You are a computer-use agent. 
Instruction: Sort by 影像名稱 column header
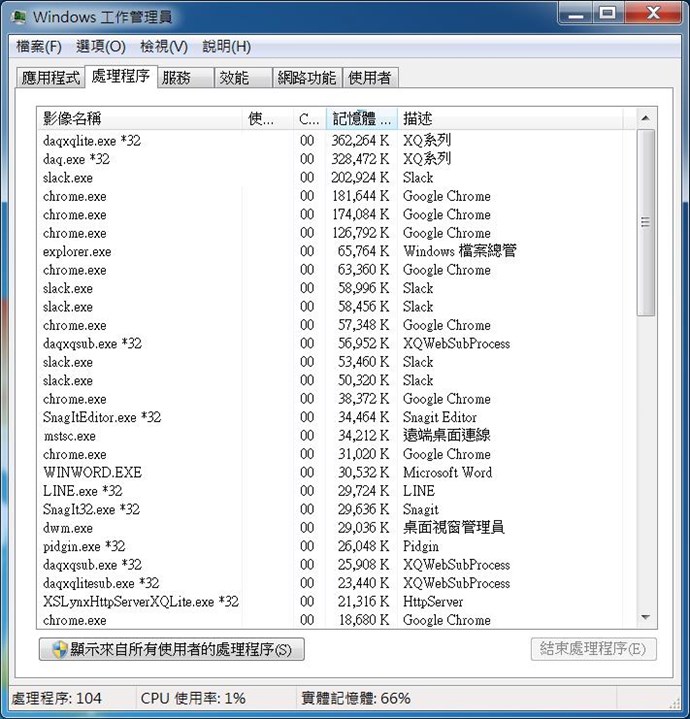(x=140, y=119)
